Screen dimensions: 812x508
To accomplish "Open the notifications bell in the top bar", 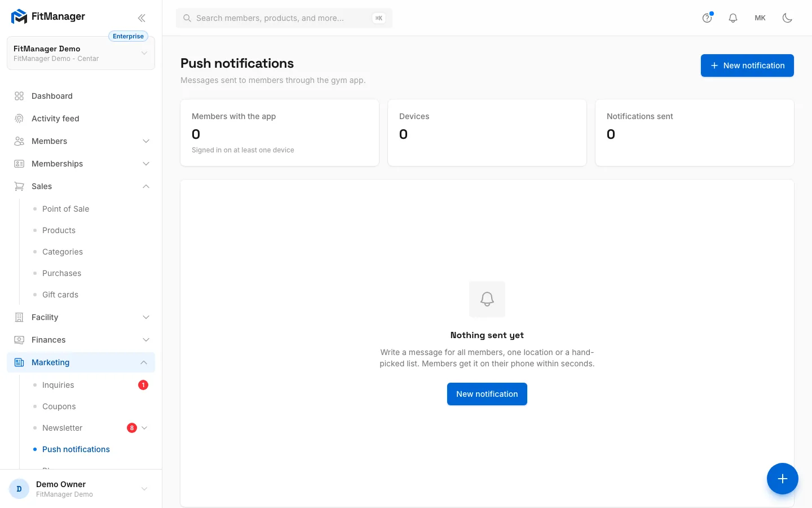I will pyautogui.click(x=733, y=18).
